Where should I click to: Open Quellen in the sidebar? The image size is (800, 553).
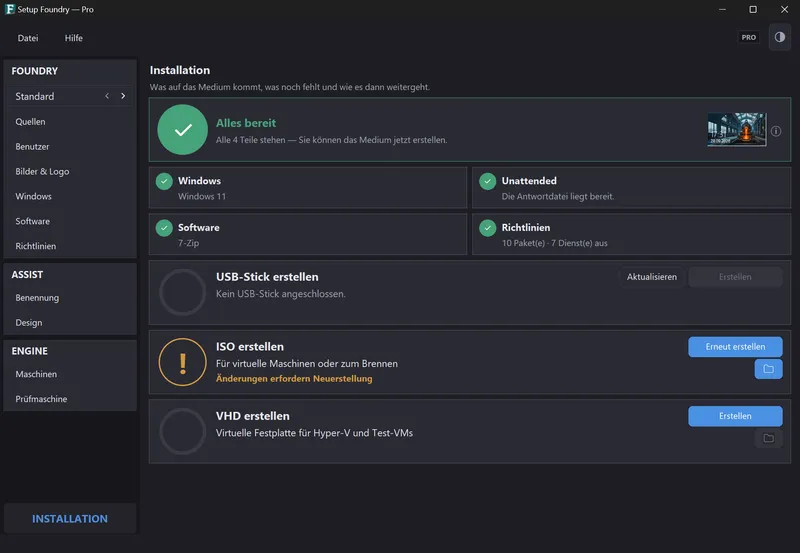pos(70,121)
